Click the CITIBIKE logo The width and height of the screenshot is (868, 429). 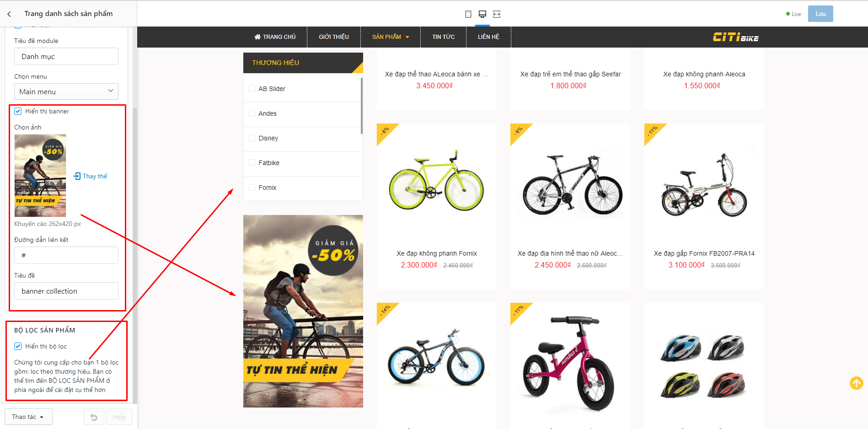click(735, 37)
